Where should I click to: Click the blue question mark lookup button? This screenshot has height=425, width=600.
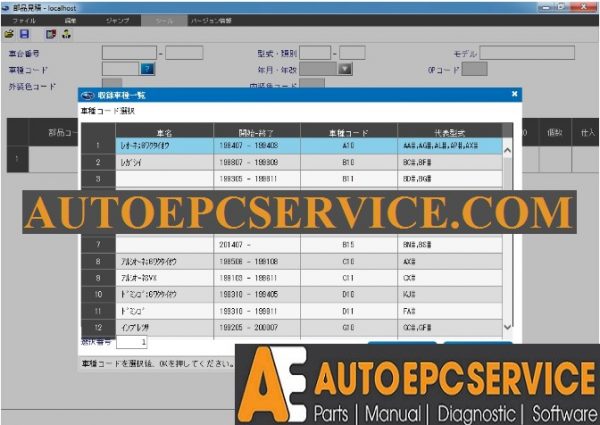(x=147, y=69)
